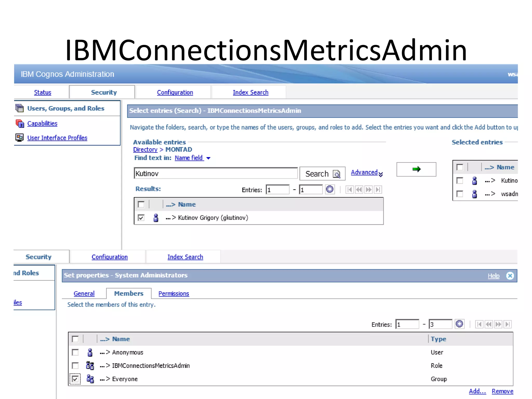The height and width of the screenshot is (399, 532).
Task: Click the green add-arrow button
Action: (x=416, y=169)
